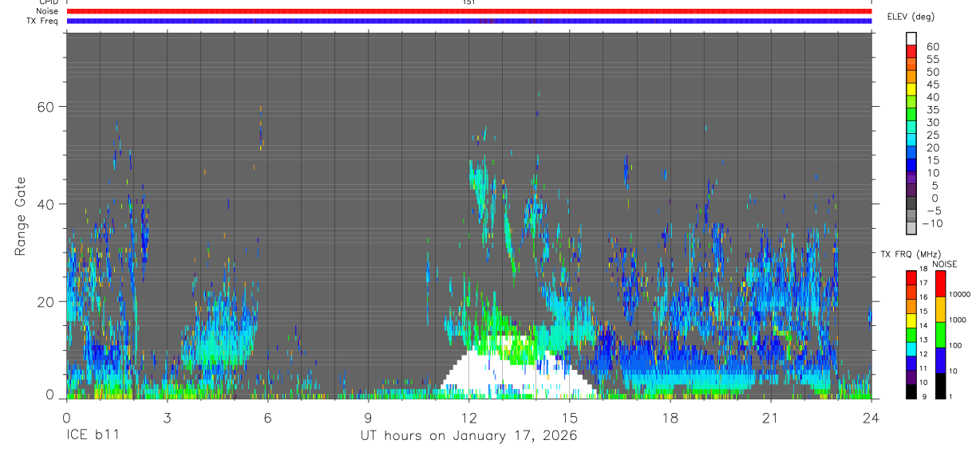This screenshot has height=452, width=980.
Task: Click the '100' value on NOISE scale
Action: [956, 345]
